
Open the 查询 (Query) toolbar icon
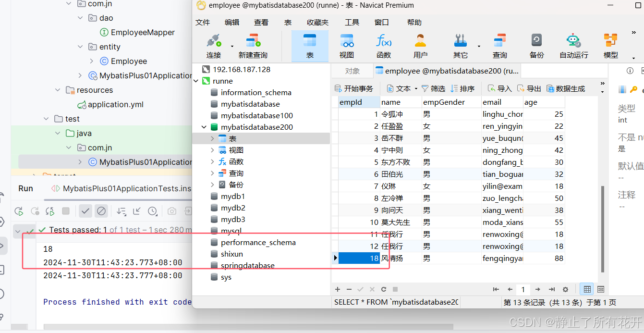(x=500, y=46)
